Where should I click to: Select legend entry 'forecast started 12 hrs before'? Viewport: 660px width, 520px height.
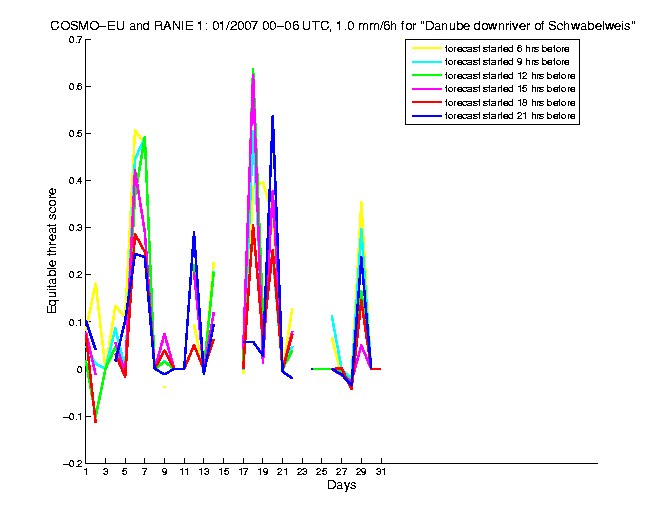[x=510, y=76]
